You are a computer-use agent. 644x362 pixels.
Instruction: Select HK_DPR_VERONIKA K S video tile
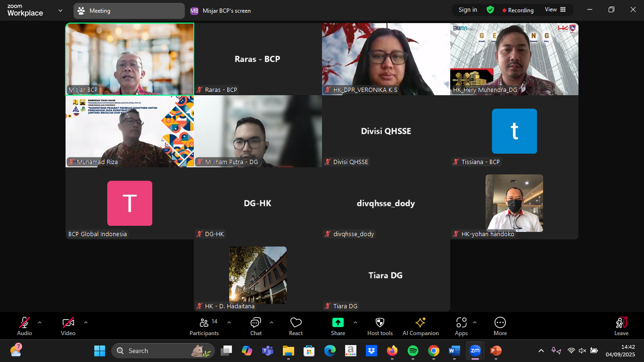point(386,59)
